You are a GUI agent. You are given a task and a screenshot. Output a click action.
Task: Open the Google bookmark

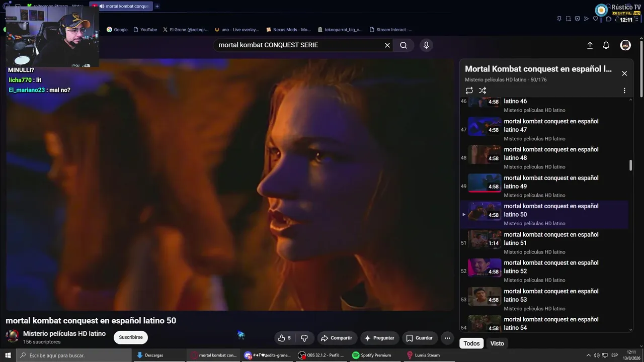tap(117, 30)
